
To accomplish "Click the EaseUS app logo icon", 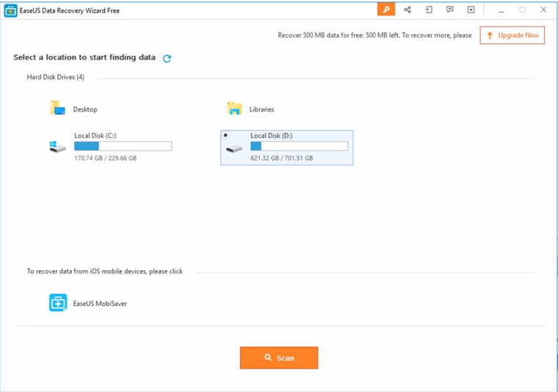I will coord(10,11).
